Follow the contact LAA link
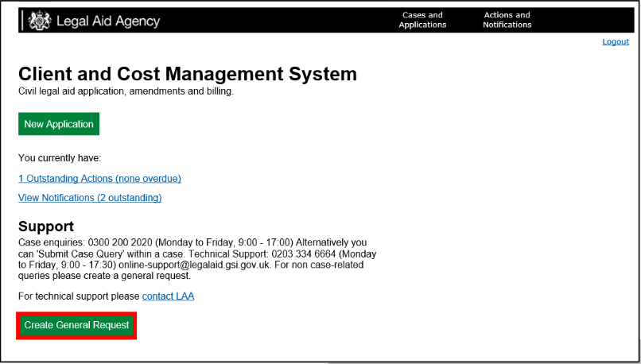The width and height of the screenshot is (641, 364). click(x=168, y=296)
